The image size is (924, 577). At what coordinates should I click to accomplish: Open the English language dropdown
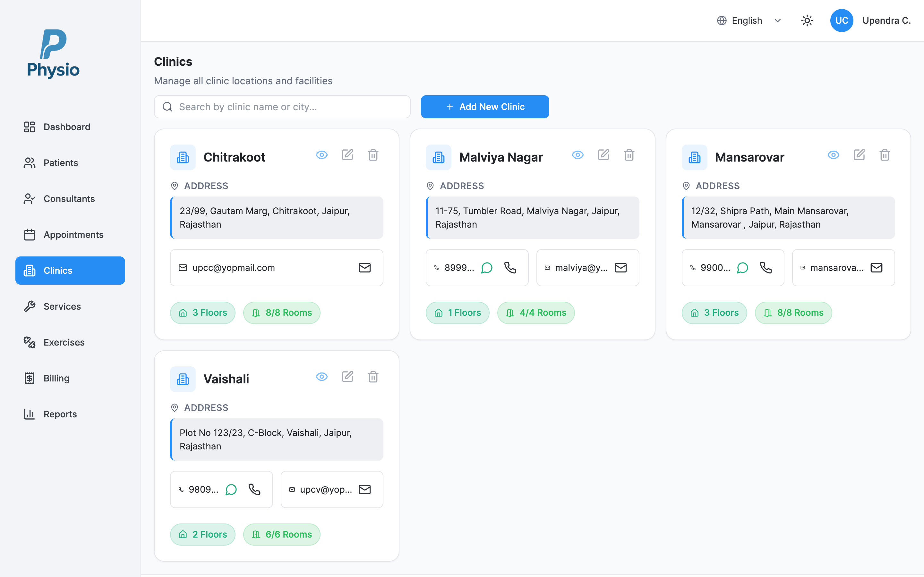click(749, 21)
